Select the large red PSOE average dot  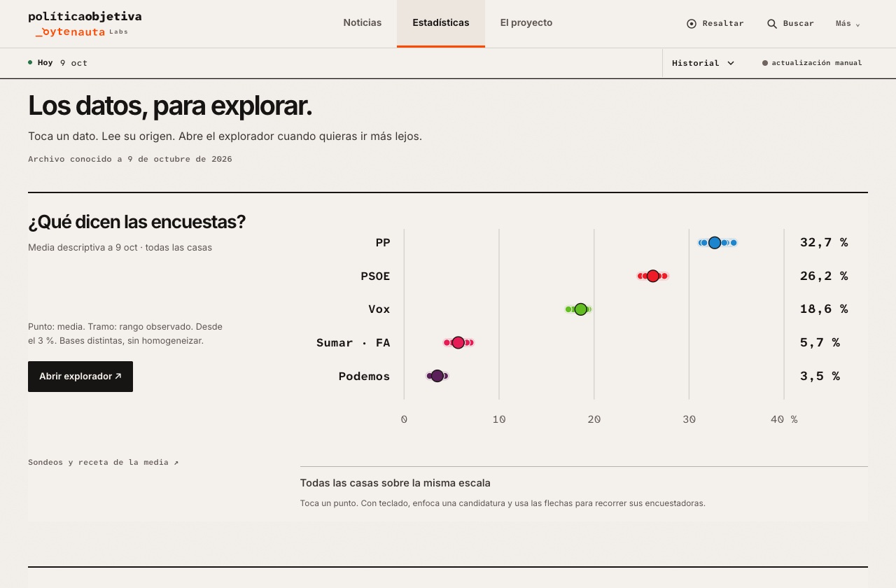point(653,276)
